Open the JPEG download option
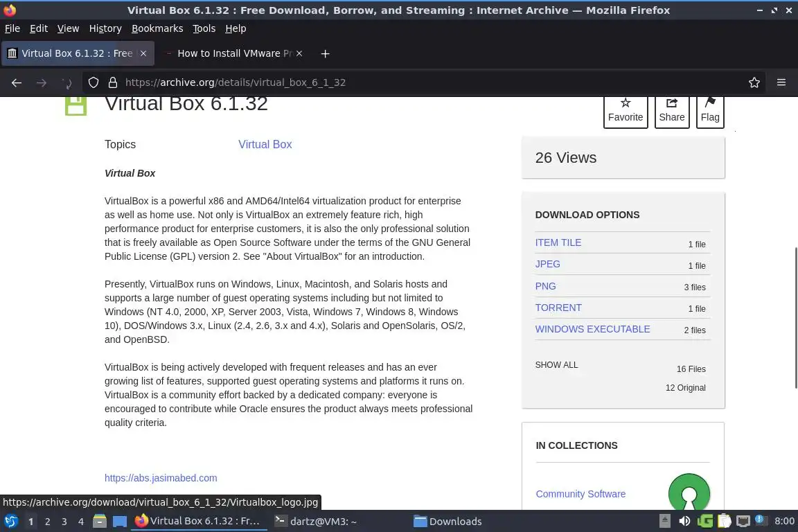 tap(548, 264)
